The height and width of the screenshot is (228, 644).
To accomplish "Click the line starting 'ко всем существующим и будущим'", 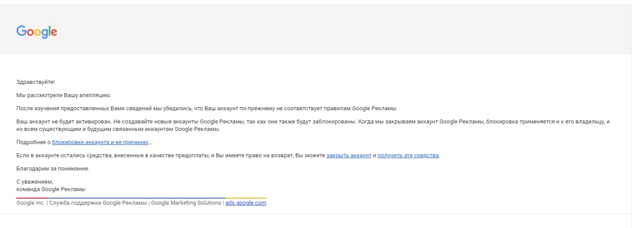I will [x=118, y=129].
